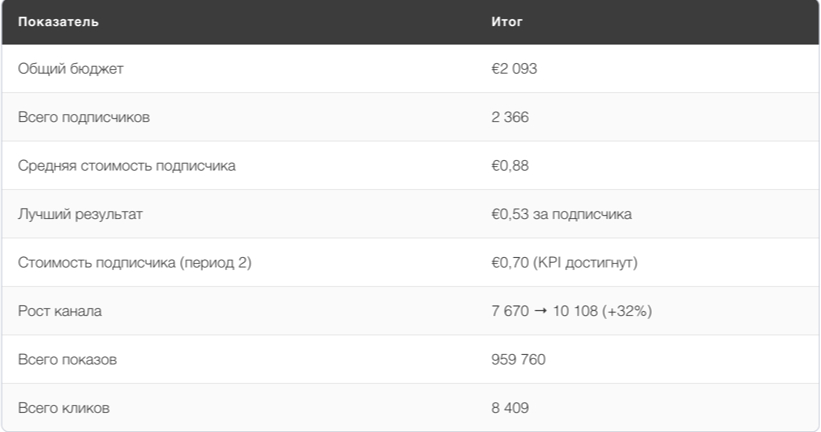Select the Общий бюджет row label

click(71, 69)
